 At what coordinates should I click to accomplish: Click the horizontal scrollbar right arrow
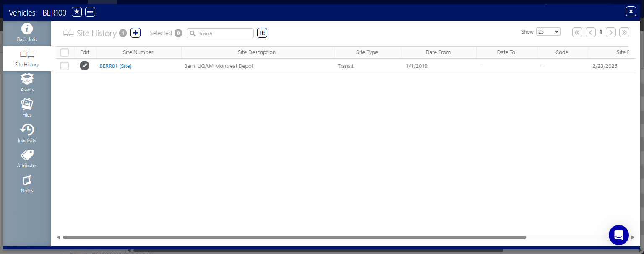coord(633,238)
